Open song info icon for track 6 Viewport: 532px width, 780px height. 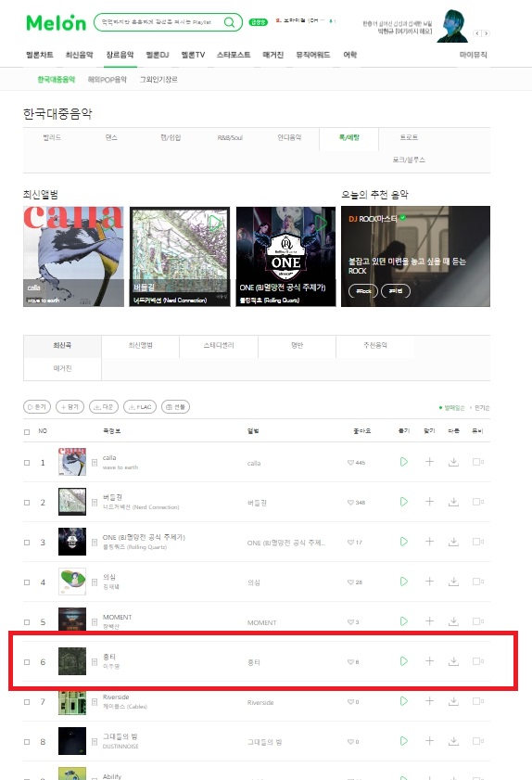[x=95, y=662]
